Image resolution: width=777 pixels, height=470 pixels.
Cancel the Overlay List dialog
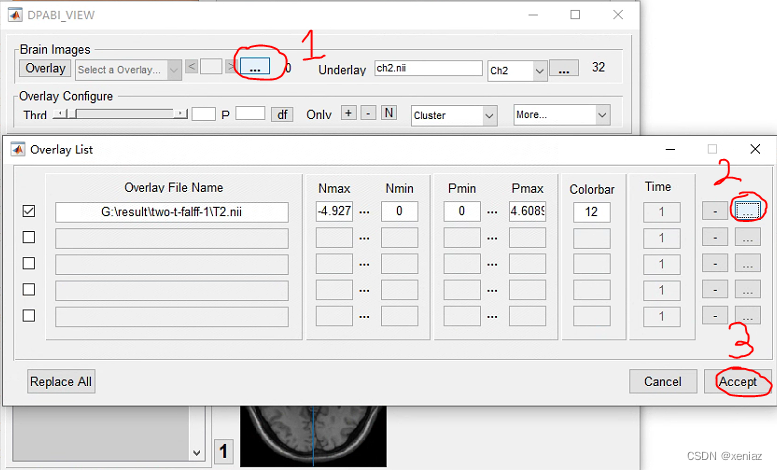point(663,381)
